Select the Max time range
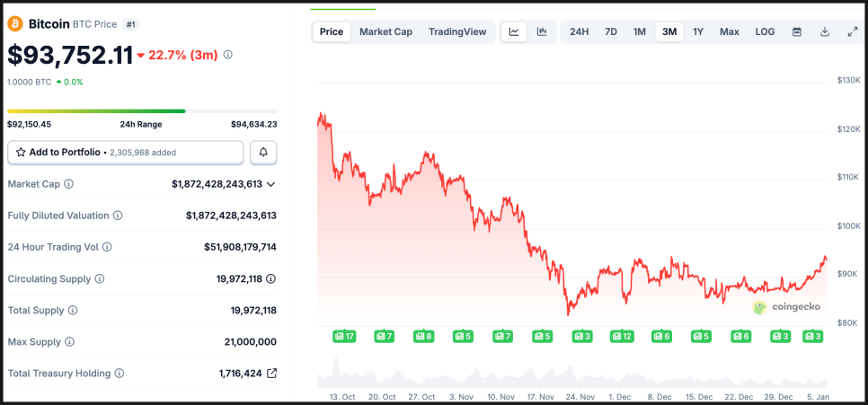868x405 pixels. 729,32
